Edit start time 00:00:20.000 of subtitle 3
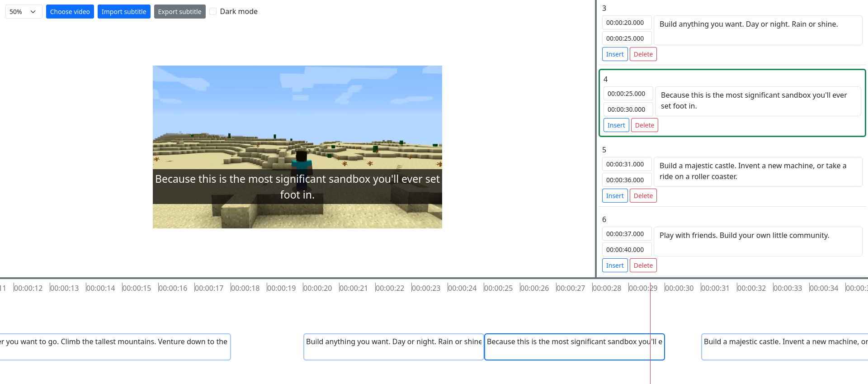 627,23
